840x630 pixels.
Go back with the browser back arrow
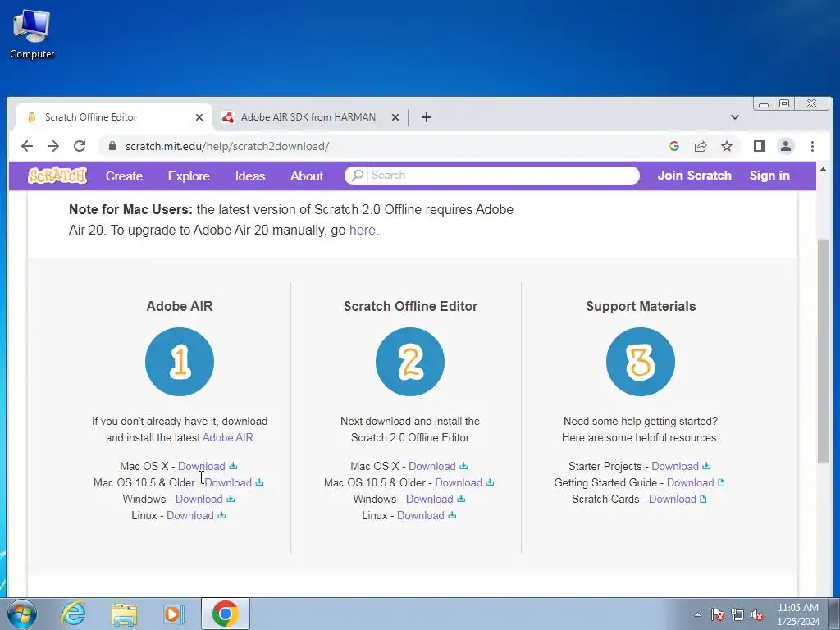tap(27, 146)
